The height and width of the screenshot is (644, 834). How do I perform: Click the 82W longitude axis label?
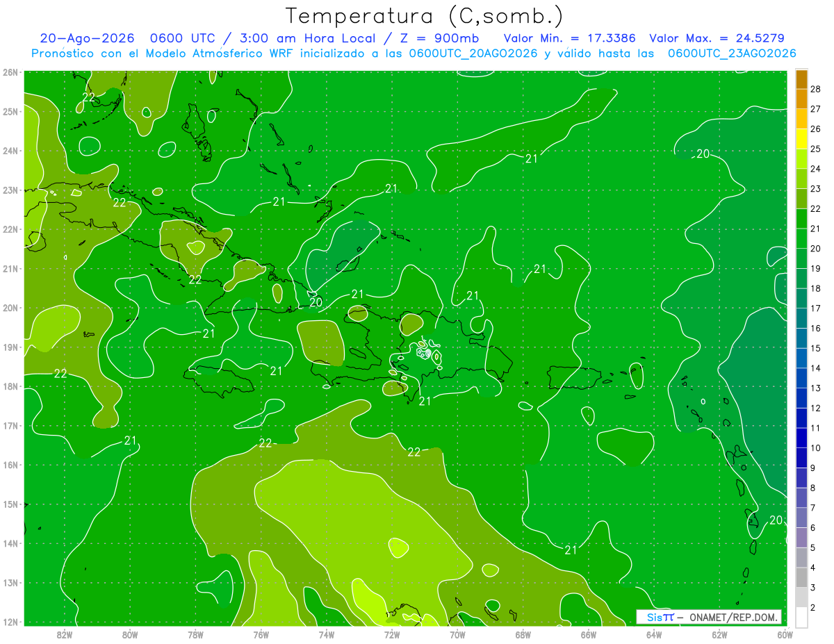(x=65, y=634)
